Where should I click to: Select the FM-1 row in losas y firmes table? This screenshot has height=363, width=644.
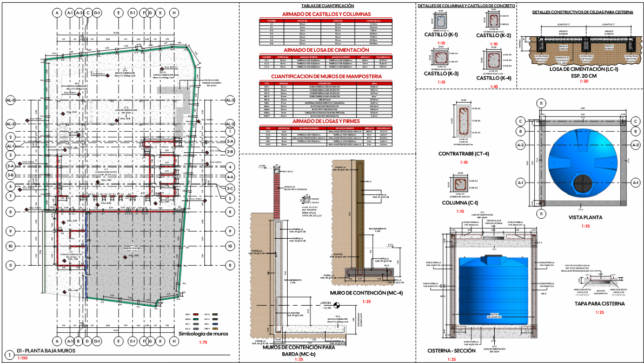click(326, 138)
